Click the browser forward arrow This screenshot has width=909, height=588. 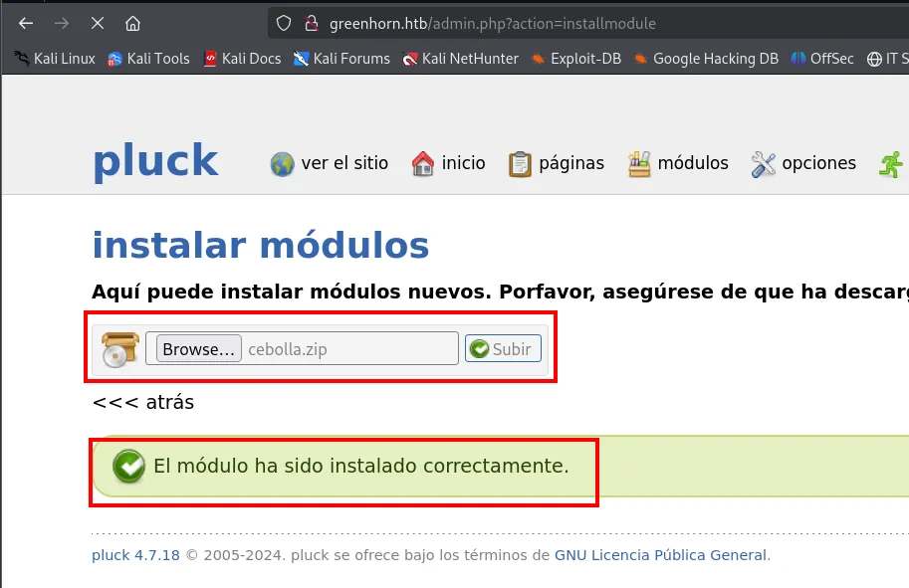click(x=62, y=23)
